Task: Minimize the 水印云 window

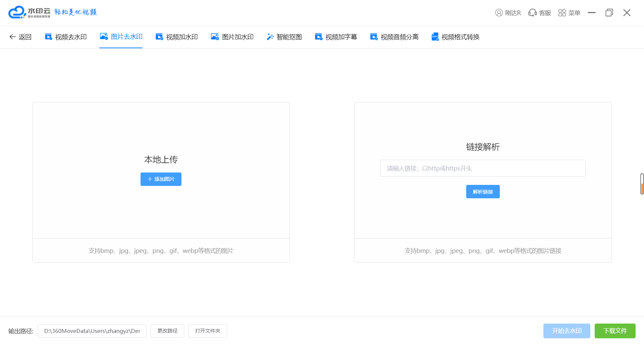Action: pyautogui.click(x=592, y=13)
